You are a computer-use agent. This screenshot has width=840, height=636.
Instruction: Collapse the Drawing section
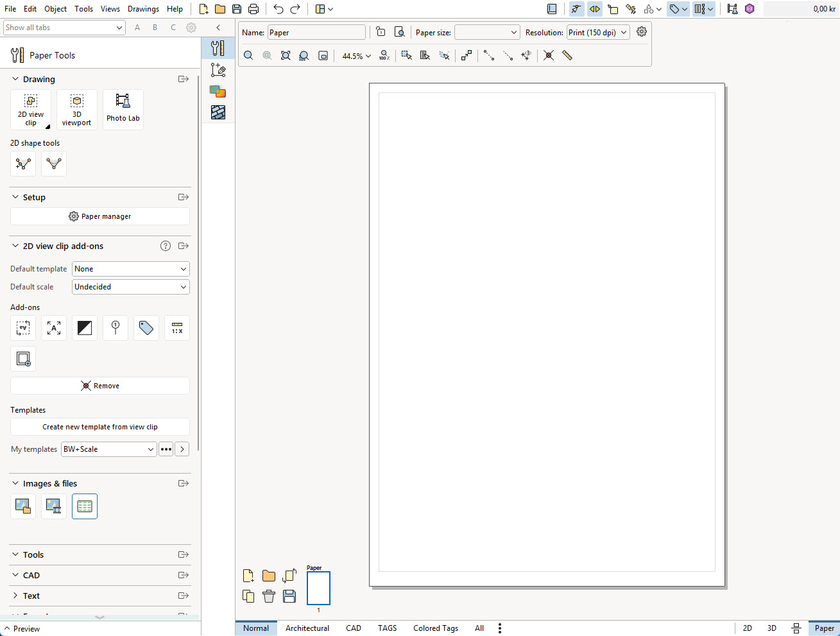(x=15, y=79)
